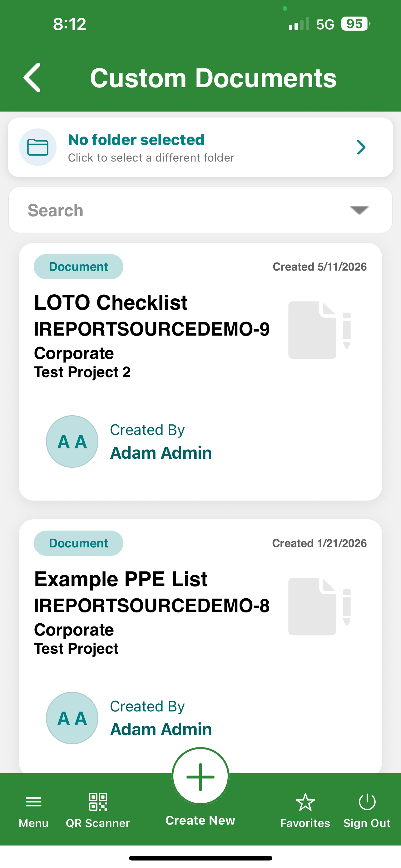Open the 'No folder selected' selector

click(x=200, y=147)
